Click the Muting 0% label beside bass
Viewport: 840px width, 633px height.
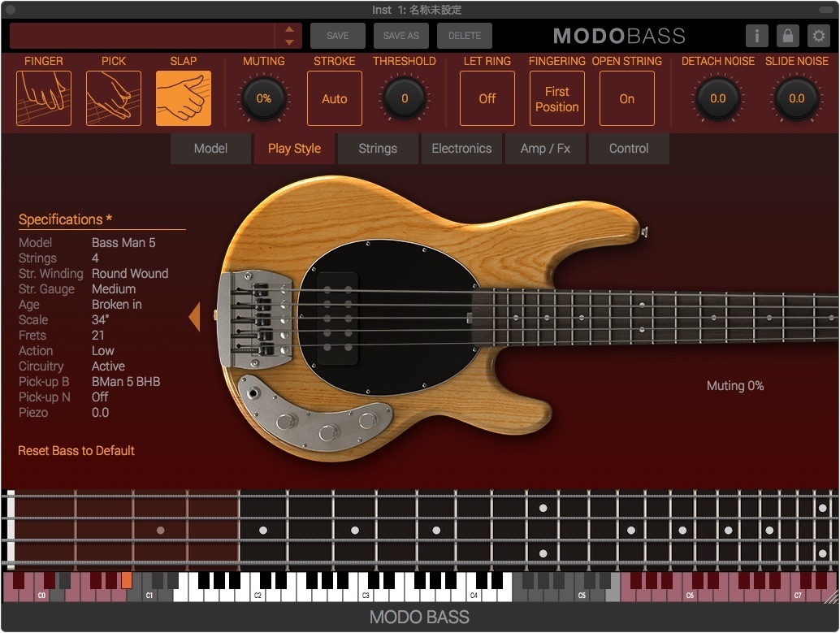(735, 385)
